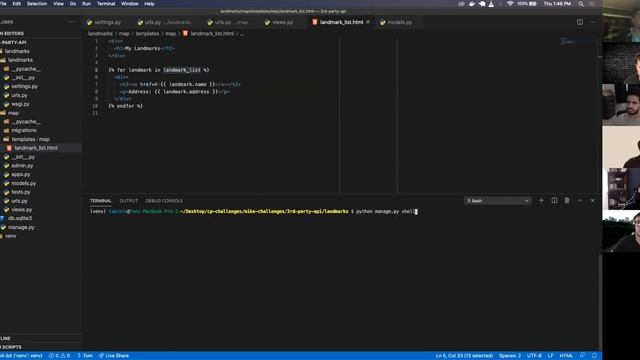Maximize the panel with the up chevron
The height and width of the screenshot is (360, 640).
[x=580, y=201]
